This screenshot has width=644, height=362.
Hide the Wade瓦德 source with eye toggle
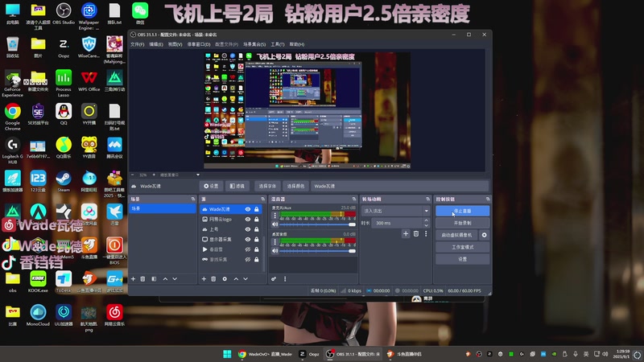[x=248, y=209]
